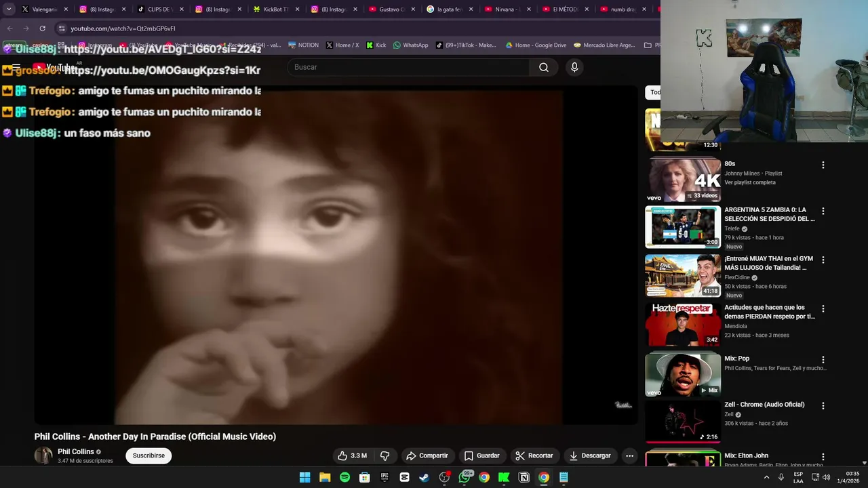Click Recortar to clip the video
The width and height of the screenshot is (868, 488).
point(534,455)
